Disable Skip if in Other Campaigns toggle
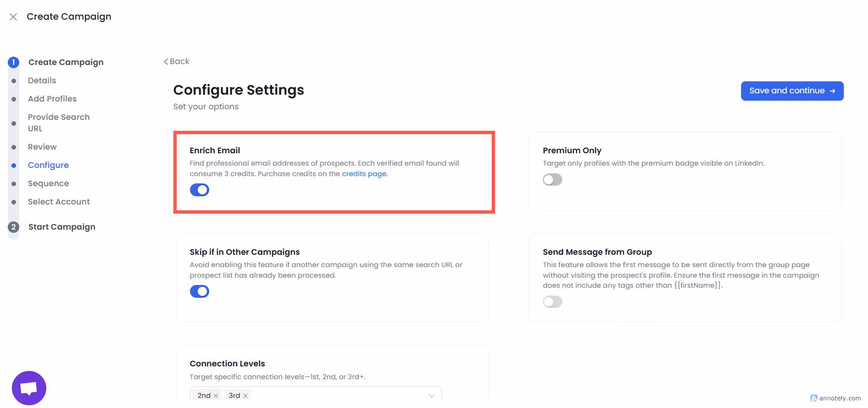 pos(200,291)
